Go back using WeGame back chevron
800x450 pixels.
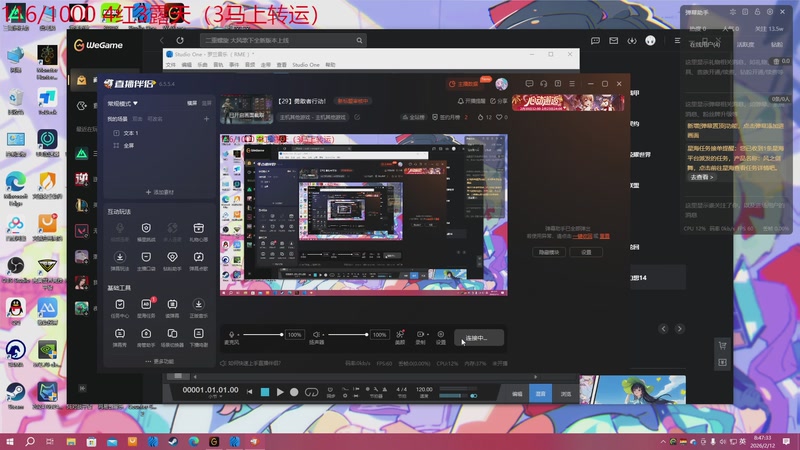[162, 40]
